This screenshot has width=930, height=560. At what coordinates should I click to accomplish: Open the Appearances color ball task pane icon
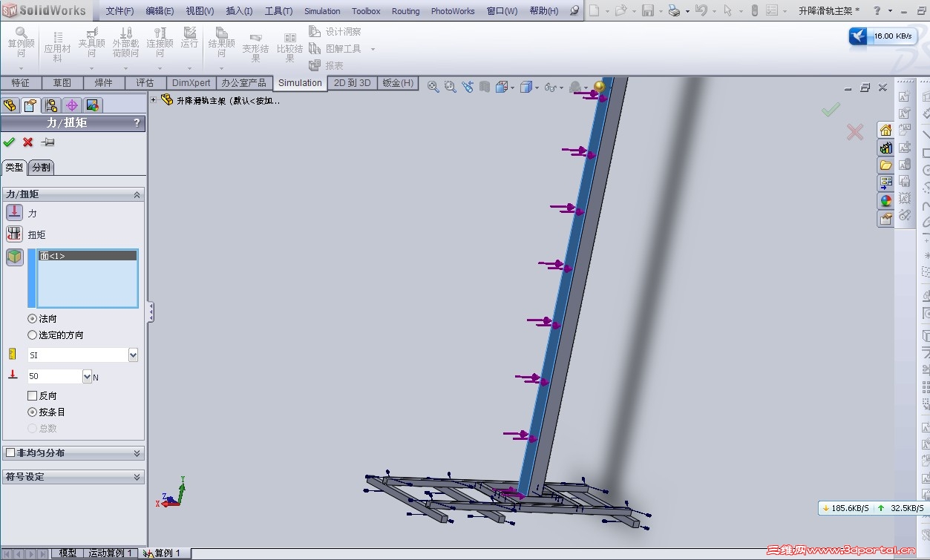(x=885, y=200)
